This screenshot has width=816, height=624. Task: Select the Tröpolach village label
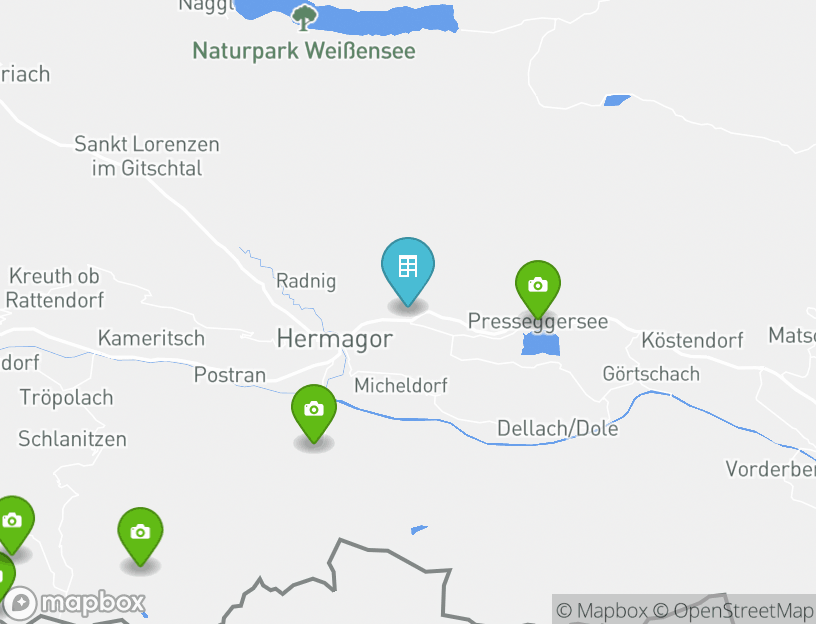pyautogui.click(x=67, y=398)
